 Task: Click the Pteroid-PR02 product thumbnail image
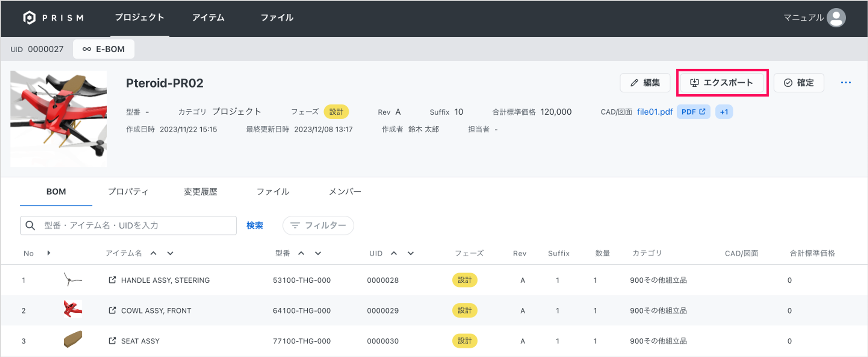coord(59,119)
